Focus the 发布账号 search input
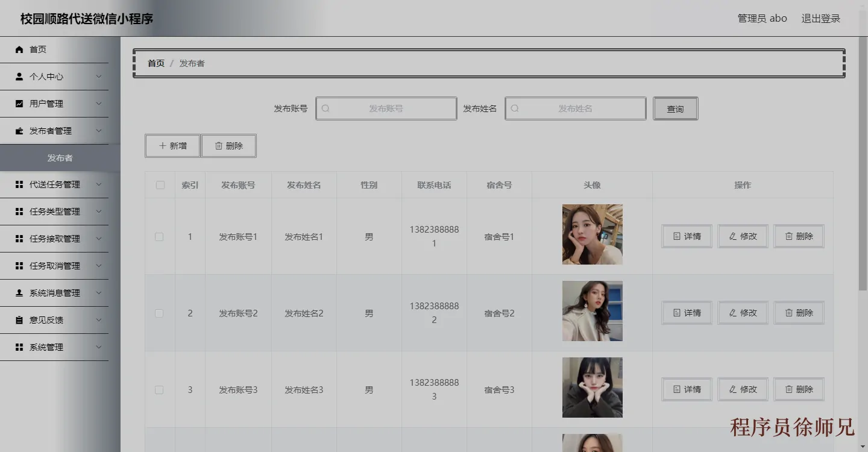 (x=386, y=108)
